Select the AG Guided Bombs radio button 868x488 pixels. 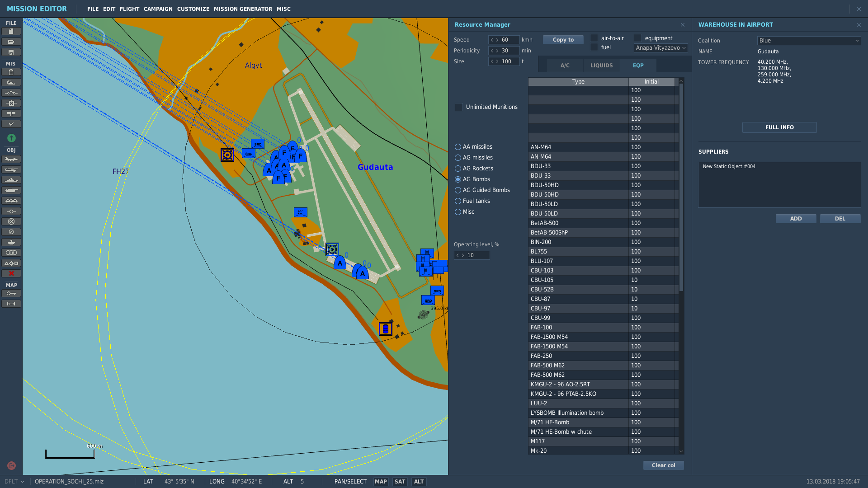point(458,190)
